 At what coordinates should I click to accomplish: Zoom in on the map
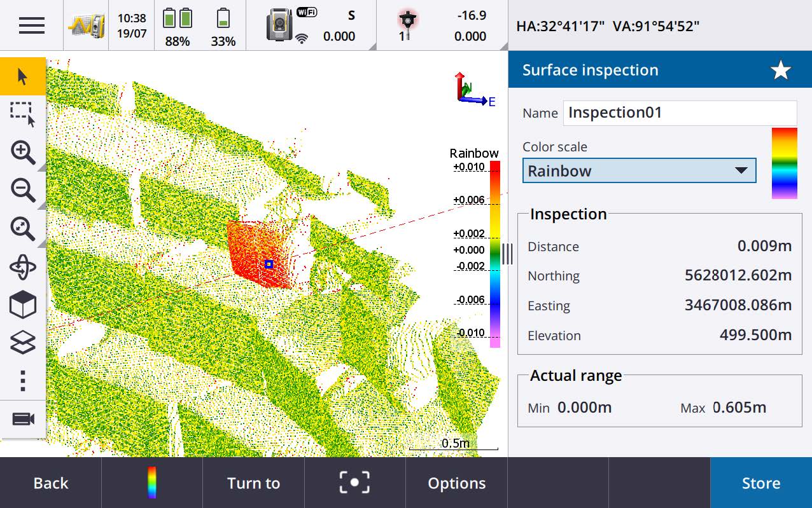(x=23, y=153)
